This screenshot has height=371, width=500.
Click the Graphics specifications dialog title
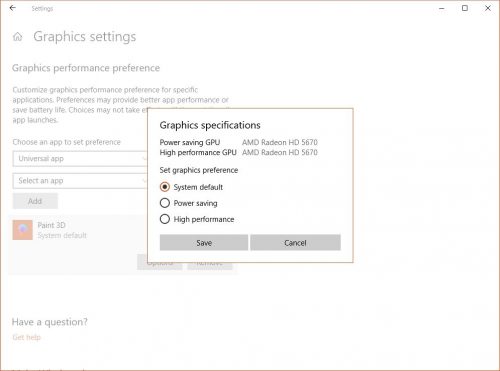[210, 125]
